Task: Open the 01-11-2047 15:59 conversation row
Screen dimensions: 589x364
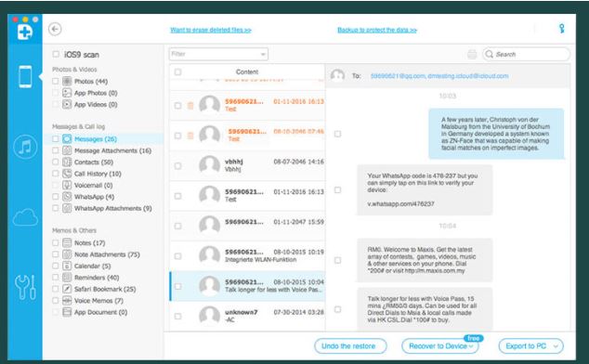Action: click(247, 226)
